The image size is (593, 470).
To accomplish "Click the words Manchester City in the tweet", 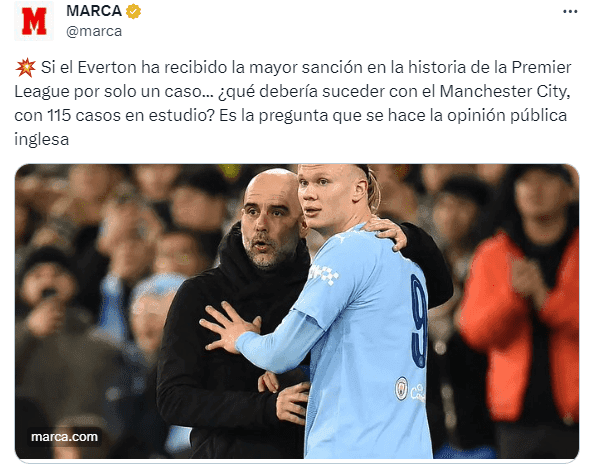I will click(505, 92).
